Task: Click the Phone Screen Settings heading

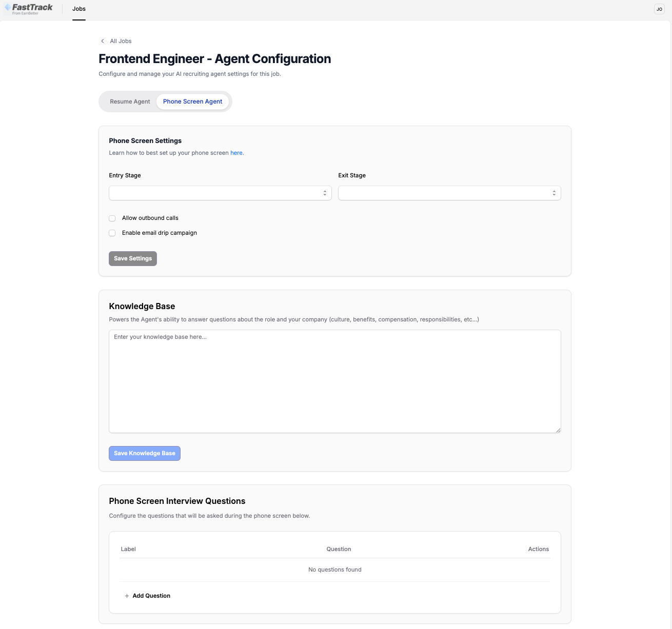Action: click(x=145, y=140)
